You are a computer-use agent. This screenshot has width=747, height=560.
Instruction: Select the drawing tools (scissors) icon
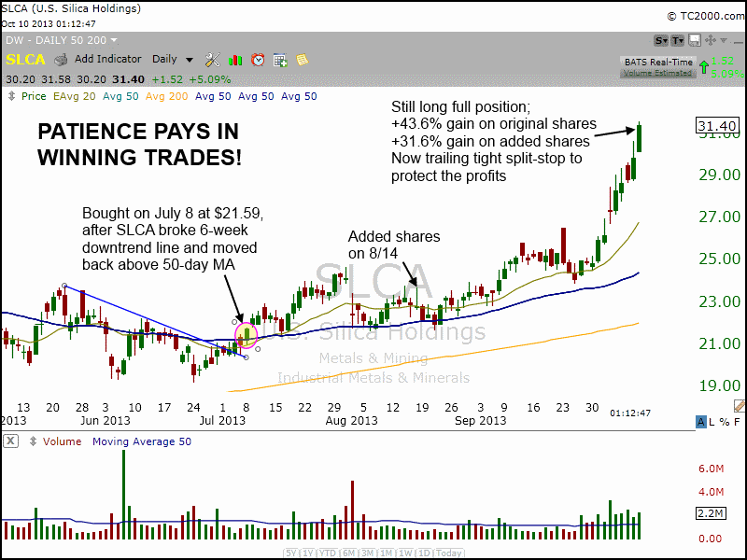pyautogui.click(x=212, y=58)
